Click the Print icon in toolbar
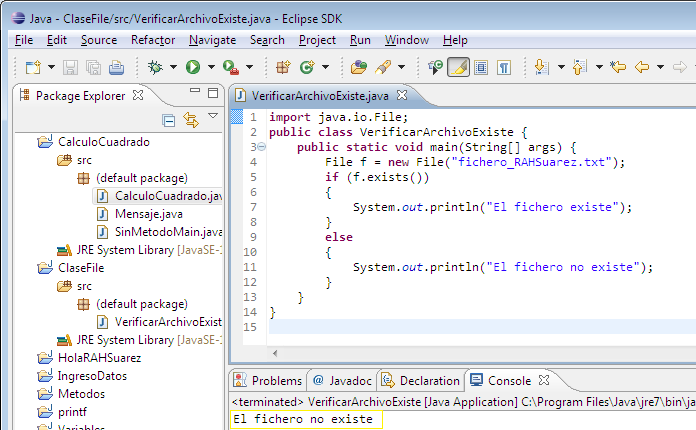 pos(116,67)
